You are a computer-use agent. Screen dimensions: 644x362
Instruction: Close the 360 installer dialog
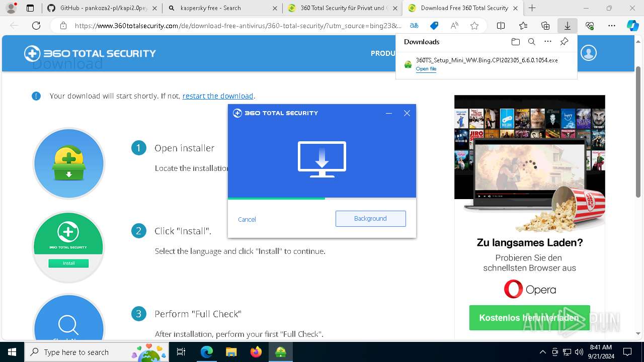point(407,114)
